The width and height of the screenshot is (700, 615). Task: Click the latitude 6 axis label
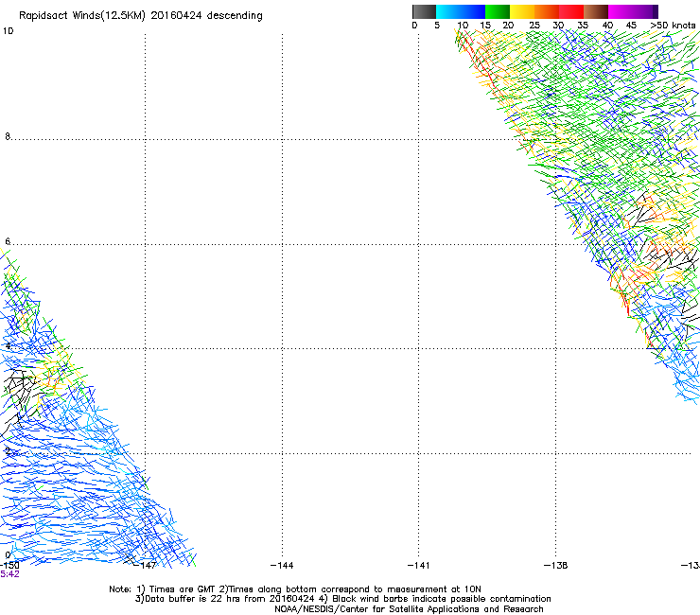tap(8, 241)
